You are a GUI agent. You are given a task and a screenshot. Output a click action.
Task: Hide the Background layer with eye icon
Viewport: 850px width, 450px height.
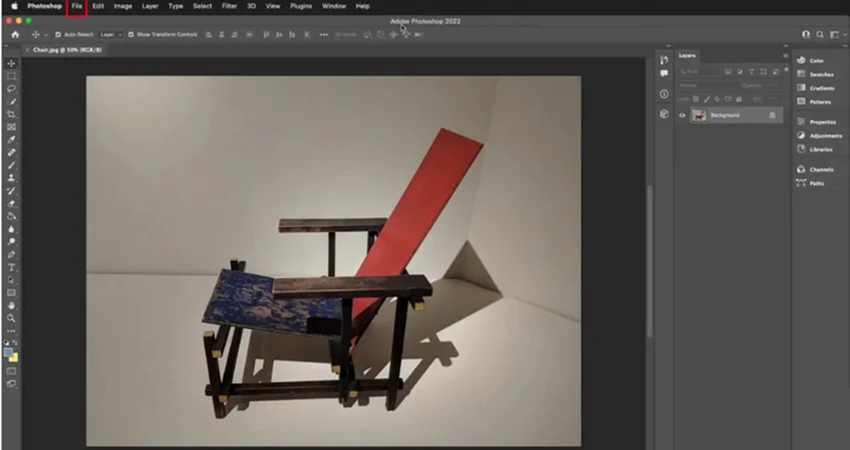682,115
